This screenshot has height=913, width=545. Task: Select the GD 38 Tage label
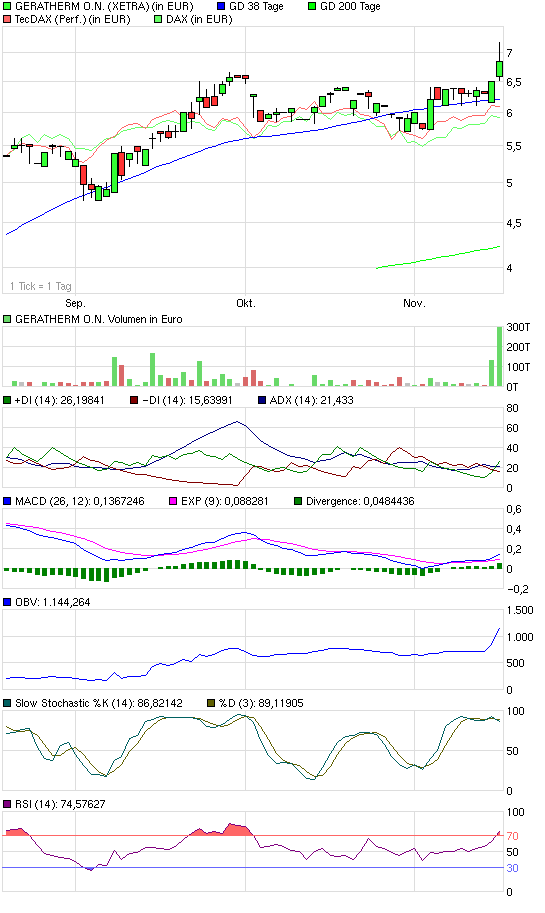point(256,6)
